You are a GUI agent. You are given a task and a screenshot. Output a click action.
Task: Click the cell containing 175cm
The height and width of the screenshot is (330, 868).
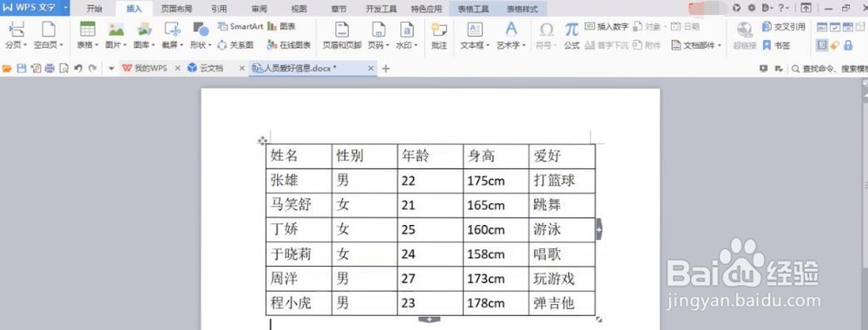(496, 181)
